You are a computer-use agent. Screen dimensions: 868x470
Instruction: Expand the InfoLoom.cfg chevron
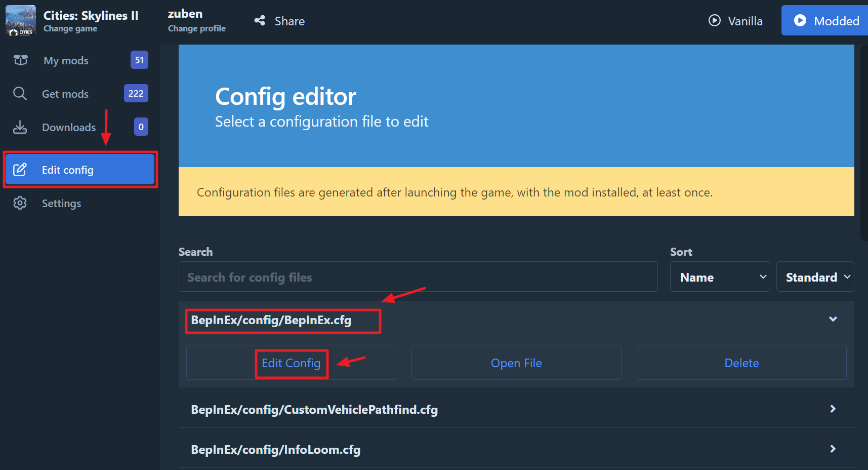tap(833, 449)
